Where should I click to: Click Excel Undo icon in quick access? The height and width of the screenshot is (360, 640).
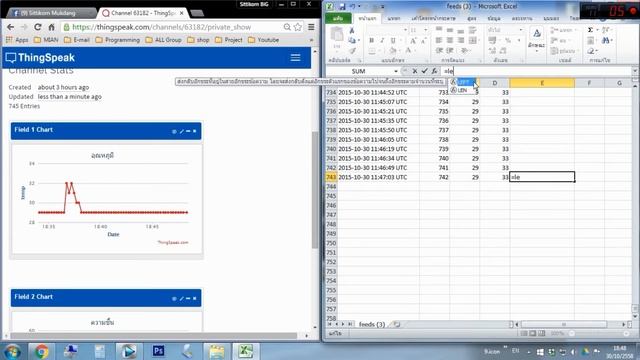coord(353,7)
